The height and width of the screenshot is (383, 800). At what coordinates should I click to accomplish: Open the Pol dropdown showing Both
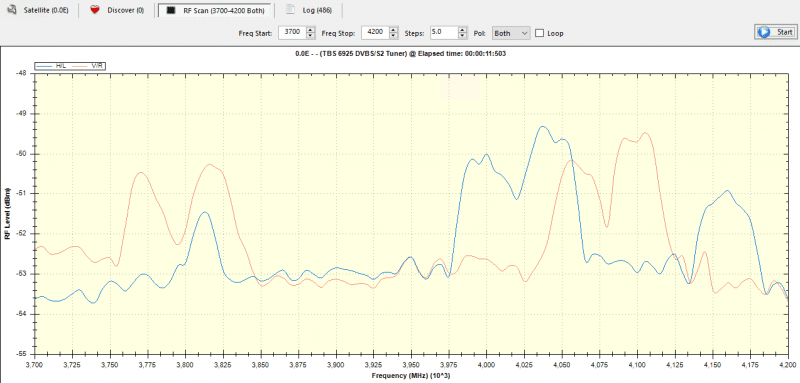click(511, 33)
